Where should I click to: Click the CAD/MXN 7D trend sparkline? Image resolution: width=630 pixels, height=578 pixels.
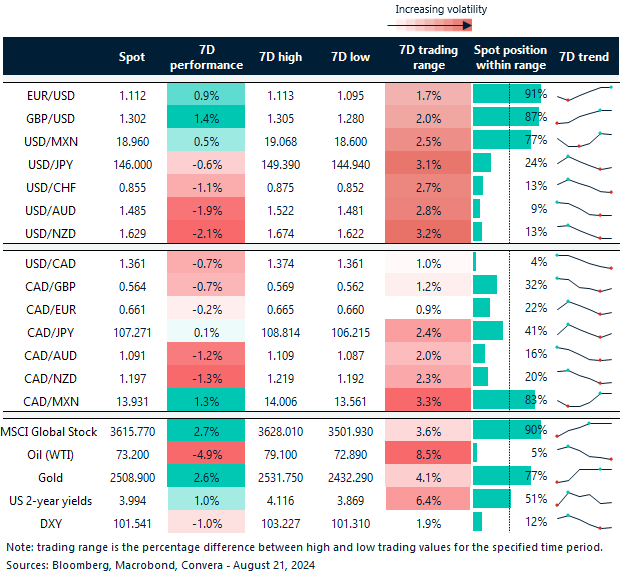[x=585, y=399]
